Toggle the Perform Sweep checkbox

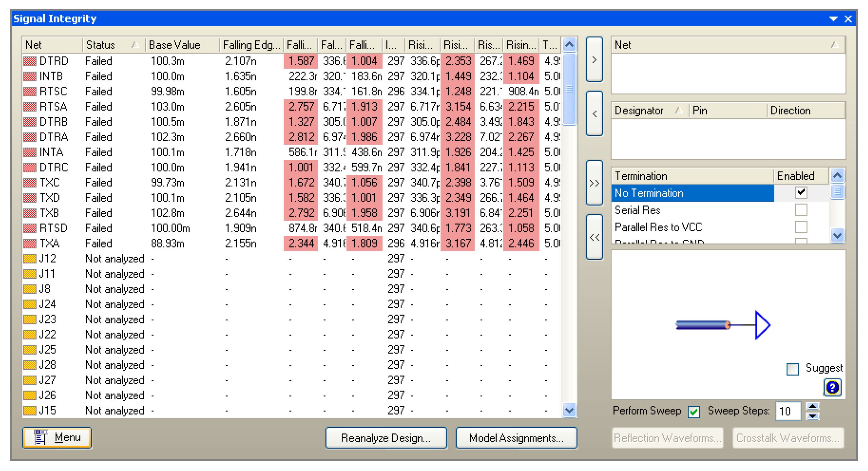click(694, 411)
